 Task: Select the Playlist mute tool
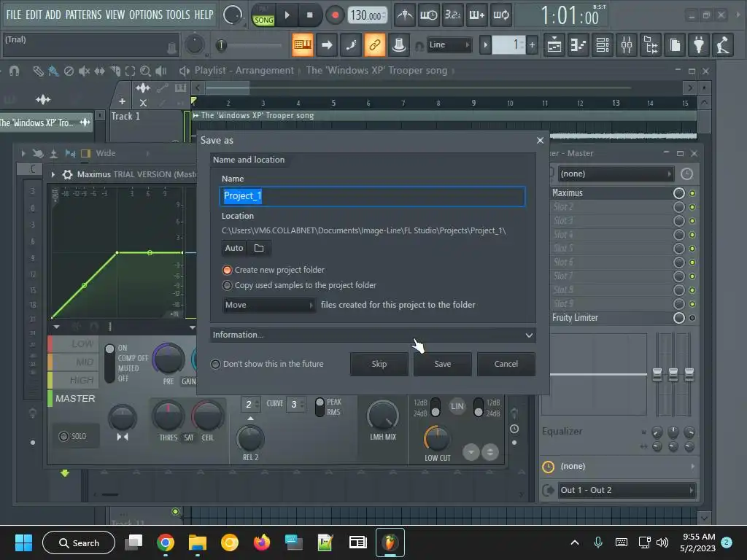point(84,71)
